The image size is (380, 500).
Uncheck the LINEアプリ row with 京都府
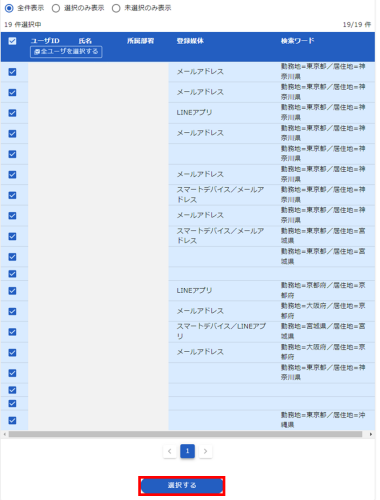click(12, 291)
